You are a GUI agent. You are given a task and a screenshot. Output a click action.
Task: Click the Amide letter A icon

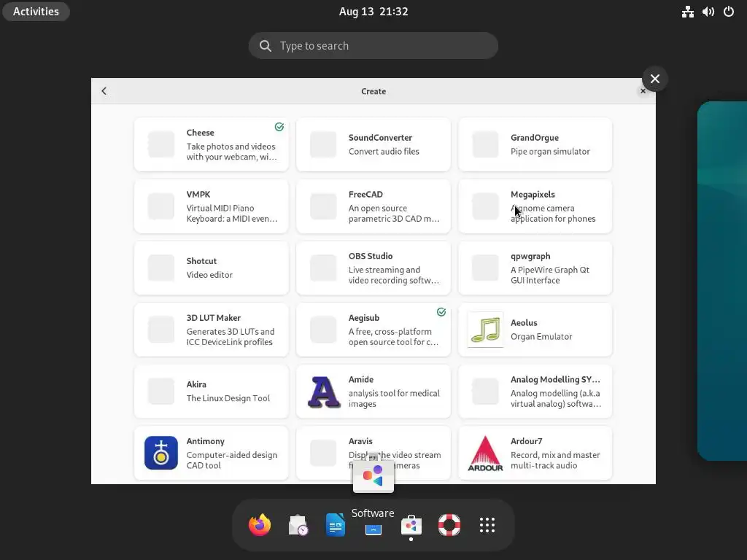click(323, 392)
